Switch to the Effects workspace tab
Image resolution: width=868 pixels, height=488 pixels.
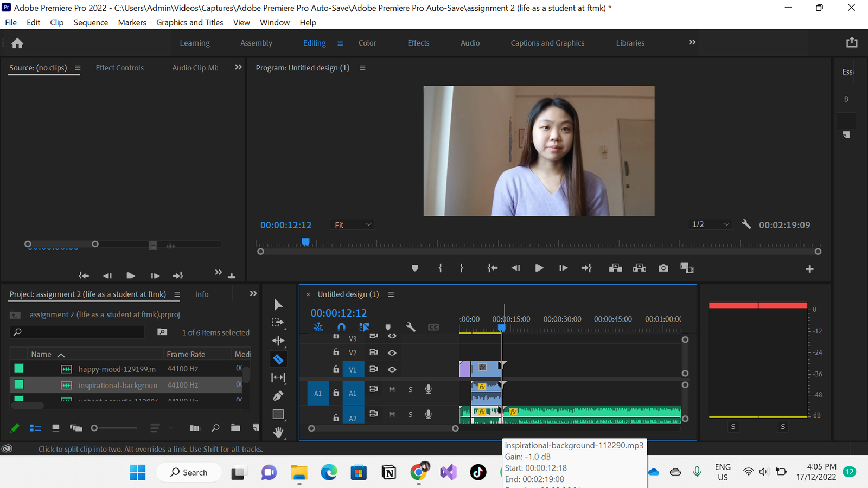pyautogui.click(x=418, y=43)
